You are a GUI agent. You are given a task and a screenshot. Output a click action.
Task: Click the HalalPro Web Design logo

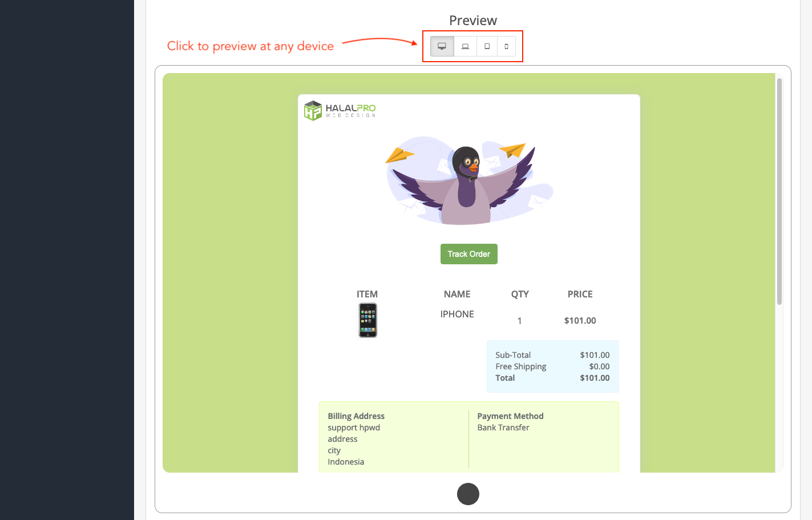pos(340,110)
